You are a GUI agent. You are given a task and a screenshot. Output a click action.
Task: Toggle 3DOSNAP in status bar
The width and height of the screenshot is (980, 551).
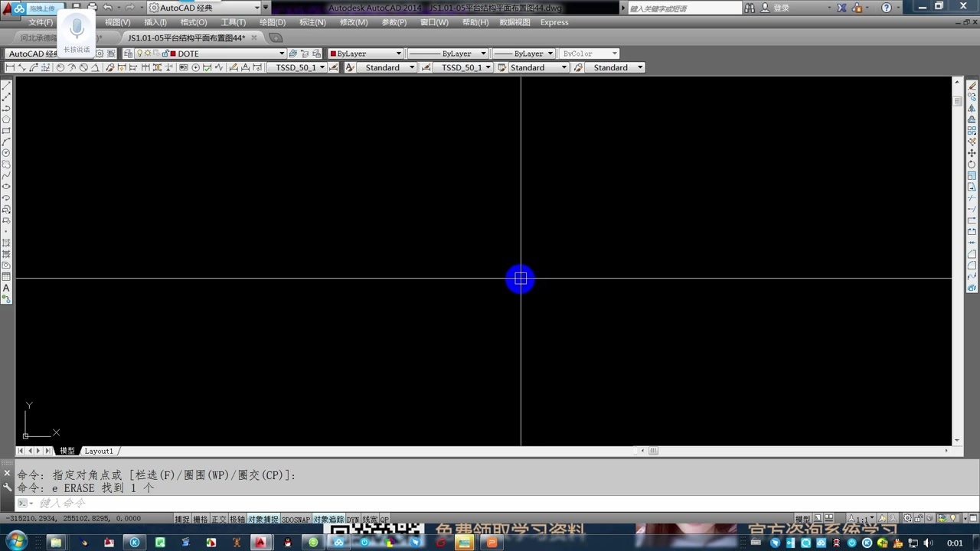[x=296, y=520]
